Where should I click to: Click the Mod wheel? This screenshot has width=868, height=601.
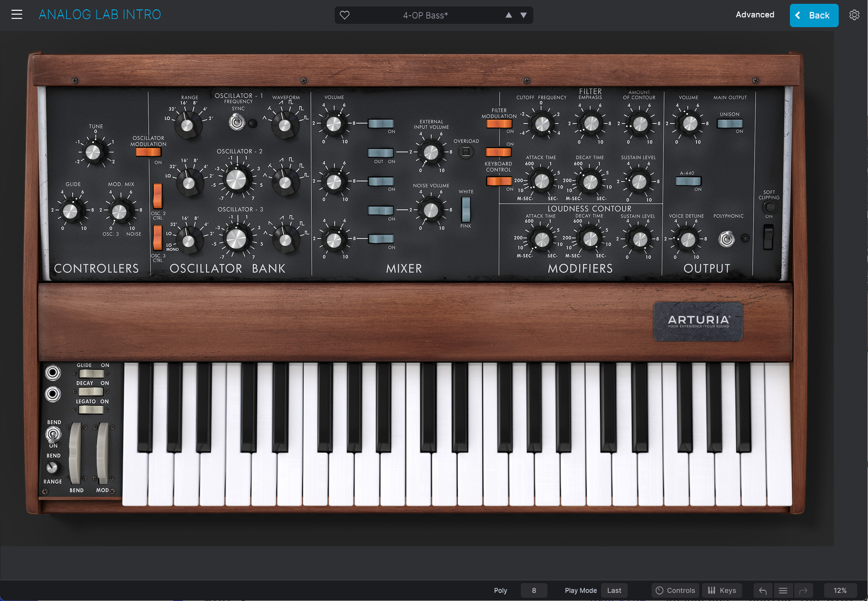103,453
